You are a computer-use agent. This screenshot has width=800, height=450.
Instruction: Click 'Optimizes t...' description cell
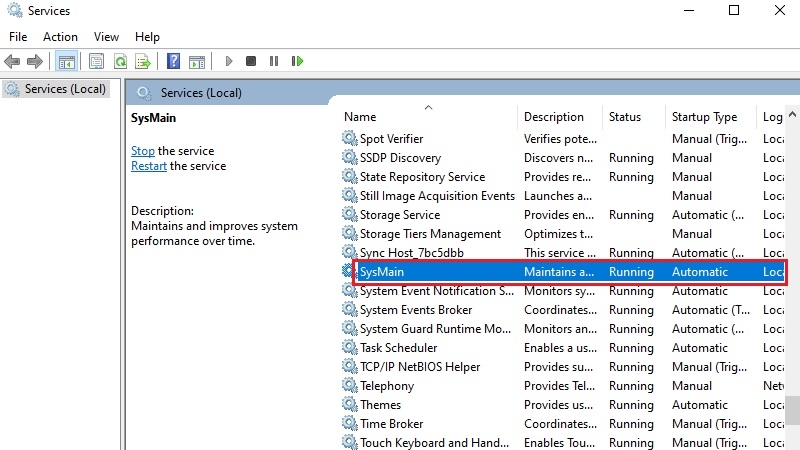pyautogui.click(x=558, y=234)
